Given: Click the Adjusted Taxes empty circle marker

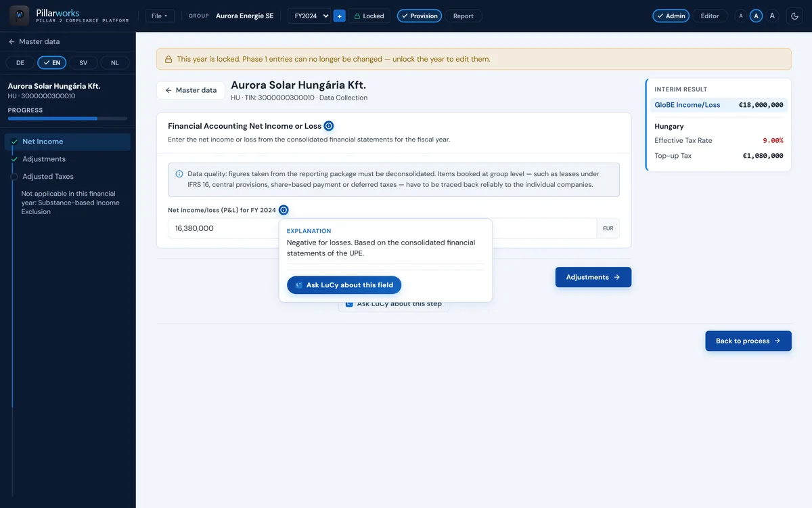Looking at the screenshot, I should pos(14,176).
